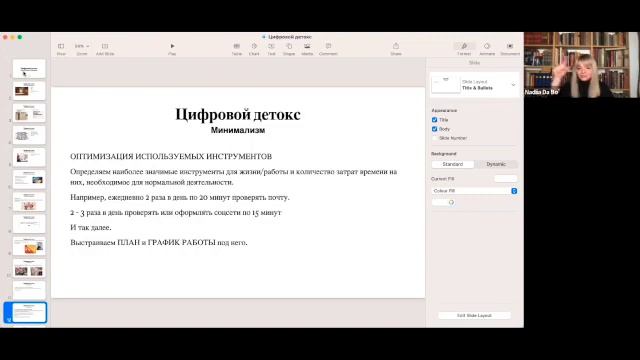Click the '2 - 3 раза в день' line

[176, 213]
